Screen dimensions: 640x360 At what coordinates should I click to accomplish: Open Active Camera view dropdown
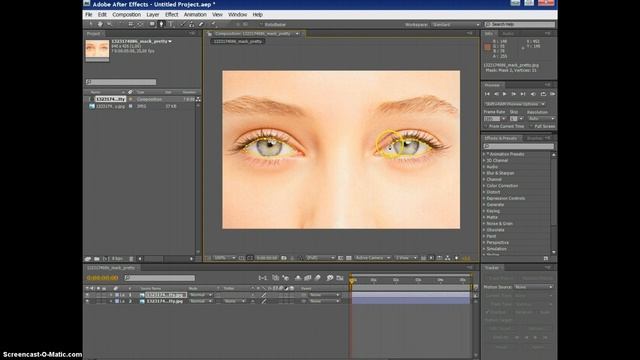click(373, 258)
